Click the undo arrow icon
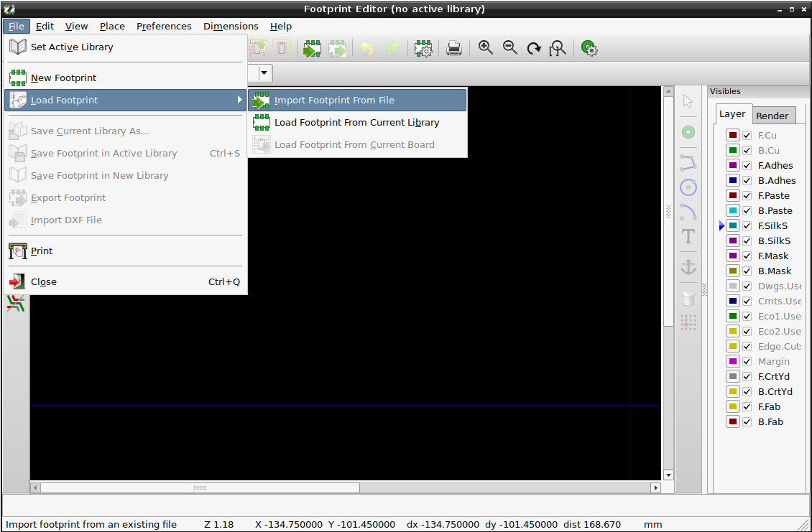 click(x=367, y=49)
